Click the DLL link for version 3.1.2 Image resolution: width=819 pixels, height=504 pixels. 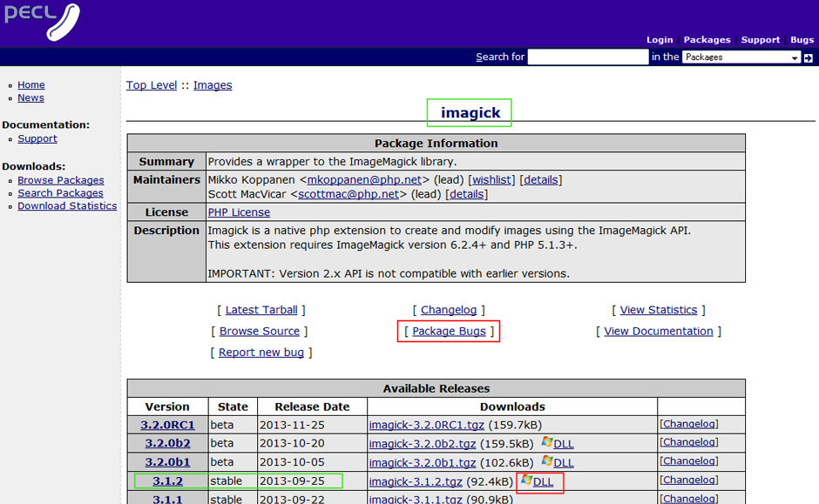(x=543, y=481)
